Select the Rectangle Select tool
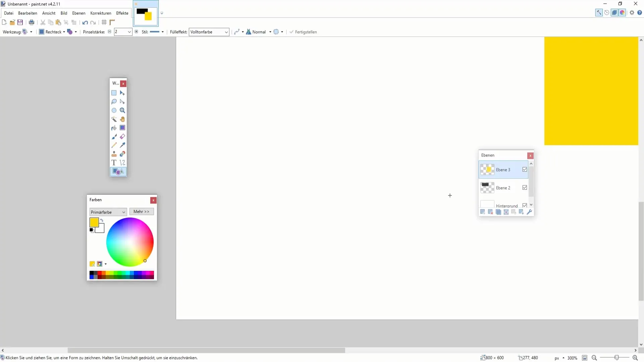The height and width of the screenshot is (362, 644). pyautogui.click(x=114, y=93)
